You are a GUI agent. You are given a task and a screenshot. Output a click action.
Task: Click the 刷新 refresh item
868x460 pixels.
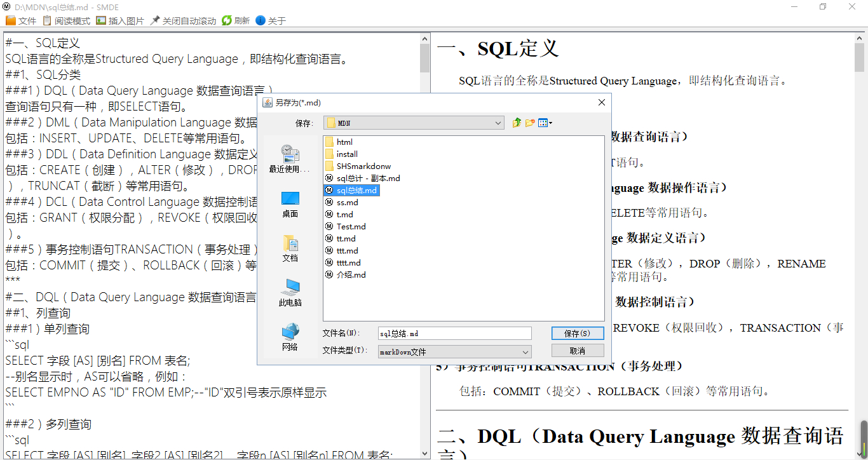236,21
